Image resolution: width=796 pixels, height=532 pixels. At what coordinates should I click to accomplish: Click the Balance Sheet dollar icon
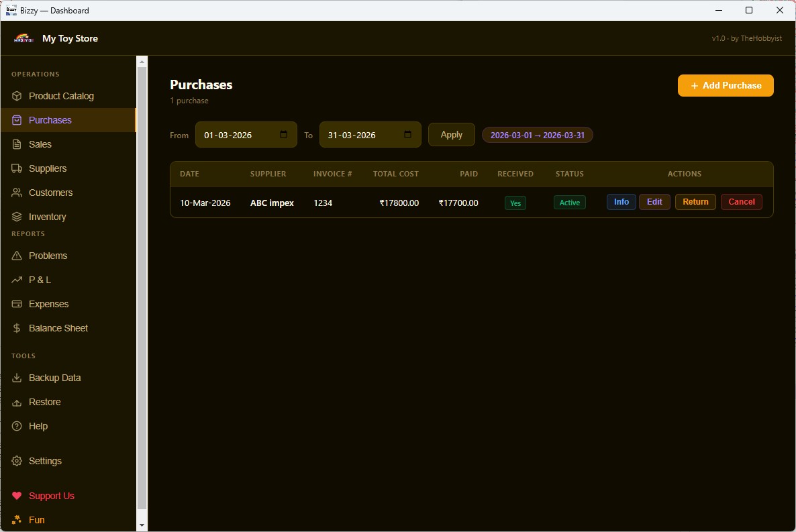tap(17, 328)
